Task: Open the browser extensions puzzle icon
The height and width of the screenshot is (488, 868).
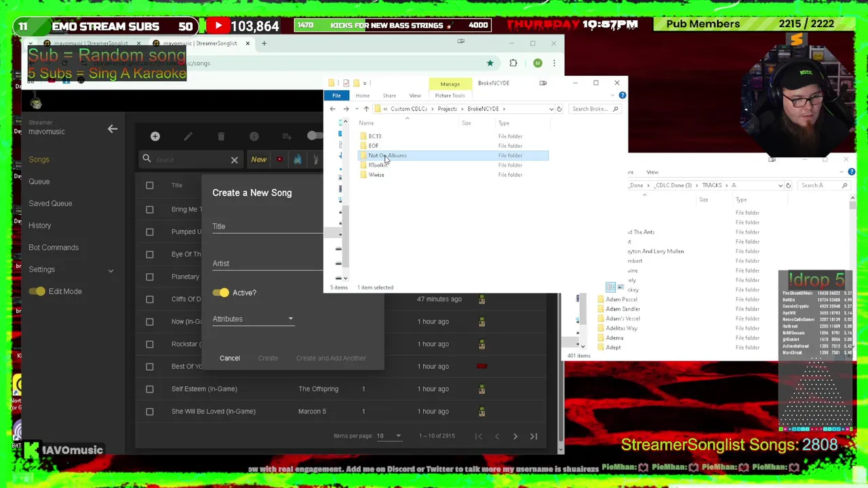Action: point(513,63)
